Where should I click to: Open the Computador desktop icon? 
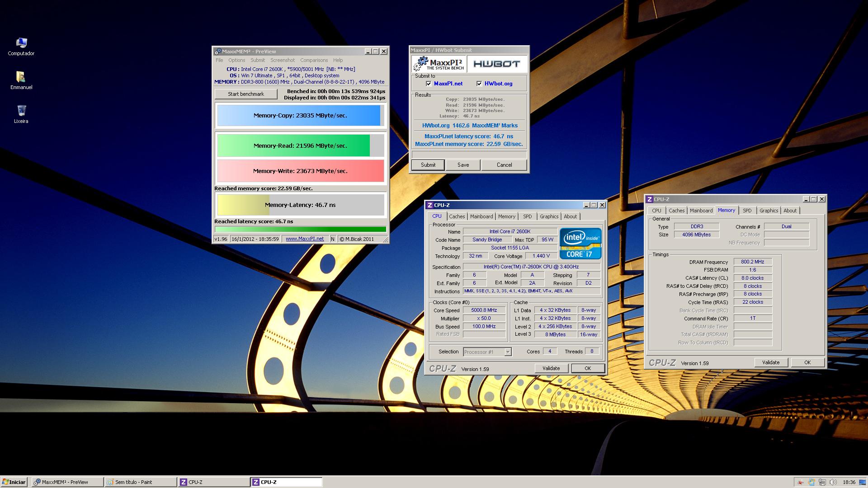coord(21,47)
